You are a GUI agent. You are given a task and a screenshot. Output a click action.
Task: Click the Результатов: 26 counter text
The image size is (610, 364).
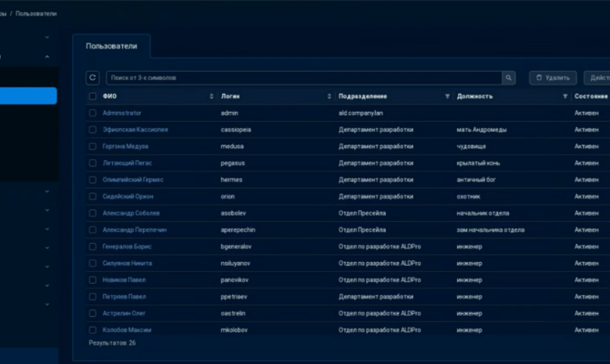point(112,343)
